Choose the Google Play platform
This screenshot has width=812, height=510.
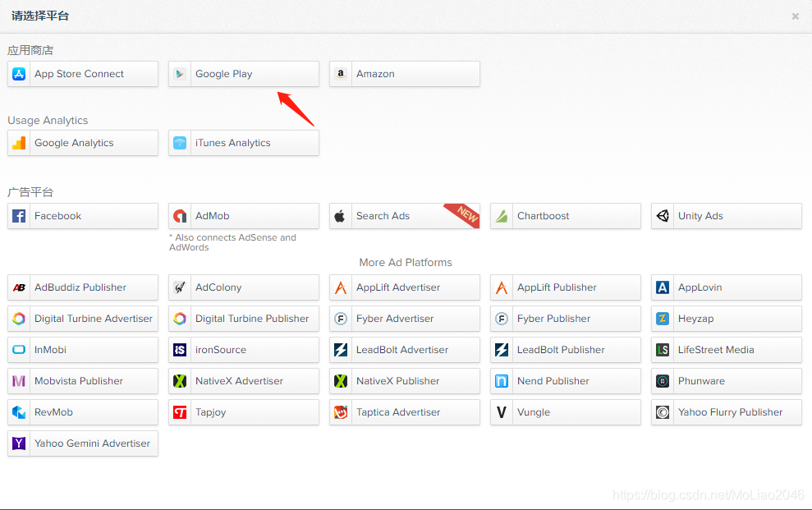click(243, 74)
